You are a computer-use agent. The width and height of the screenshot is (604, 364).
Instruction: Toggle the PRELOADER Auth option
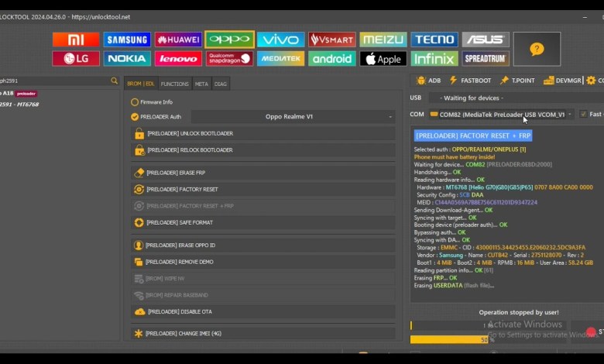click(x=135, y=117)
